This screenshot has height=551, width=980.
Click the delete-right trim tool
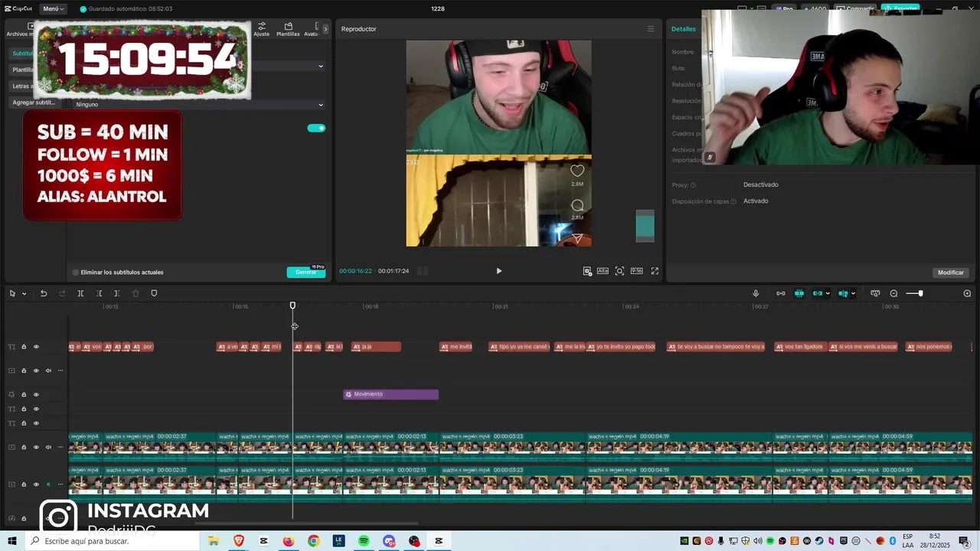tap(116, 293)
